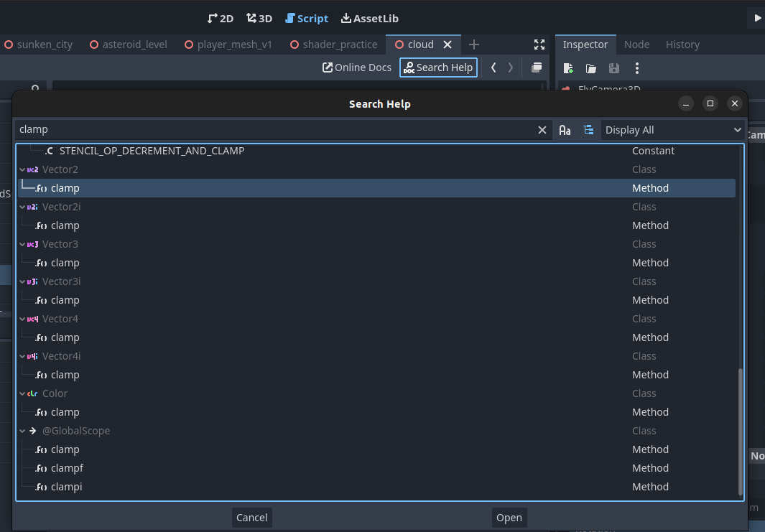Switch to the shader_practice script tab
765x532 pixels.
[339, 44]
